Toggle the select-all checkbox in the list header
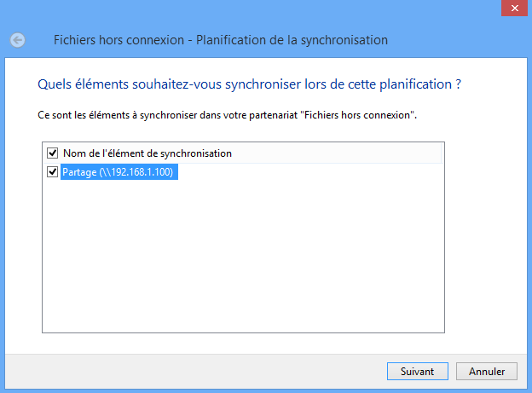The height and width of the screenshot is (393, 532). [53, 153]
